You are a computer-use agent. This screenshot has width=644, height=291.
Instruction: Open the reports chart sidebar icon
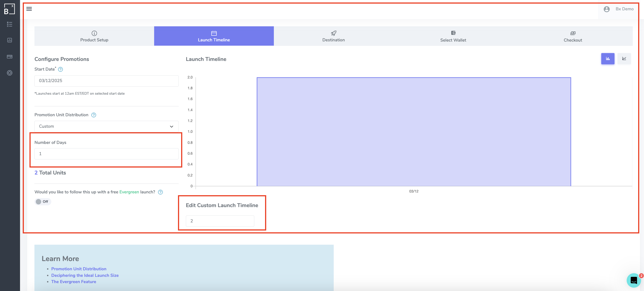pyautogui.click(x=9, y=40)
